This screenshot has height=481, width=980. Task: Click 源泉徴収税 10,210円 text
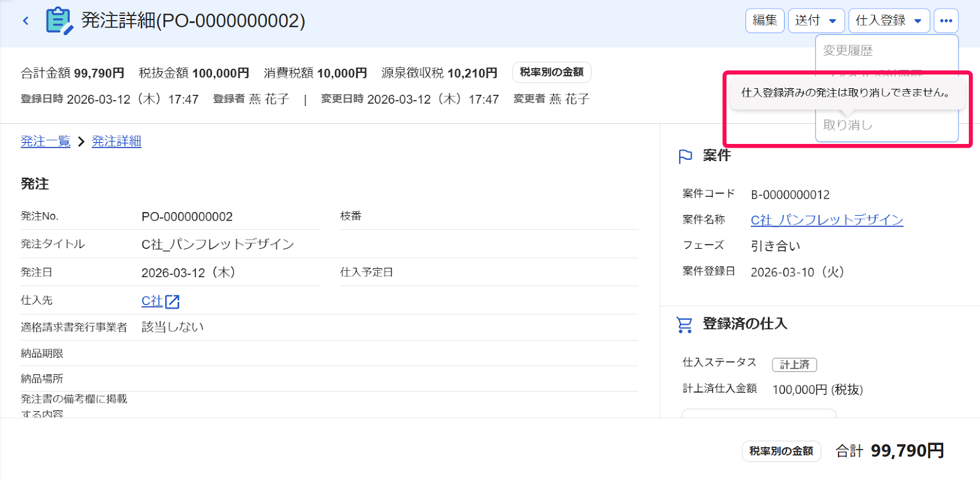point(439,73)
